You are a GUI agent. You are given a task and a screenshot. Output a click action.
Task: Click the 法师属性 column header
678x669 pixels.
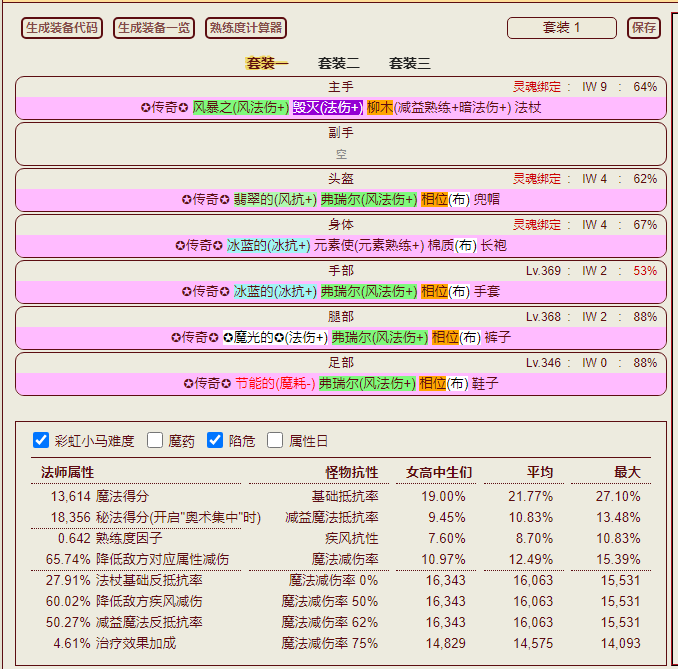click(67, 472)
